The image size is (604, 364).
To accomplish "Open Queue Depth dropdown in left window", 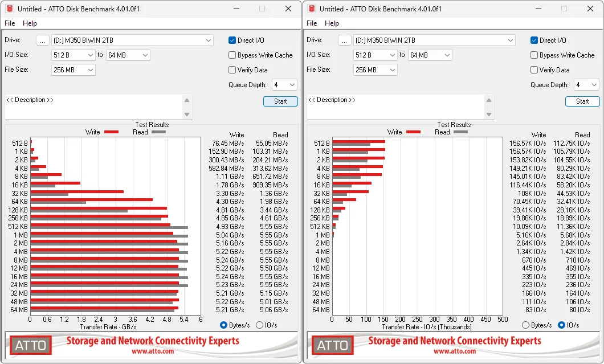I will point(284,85).
